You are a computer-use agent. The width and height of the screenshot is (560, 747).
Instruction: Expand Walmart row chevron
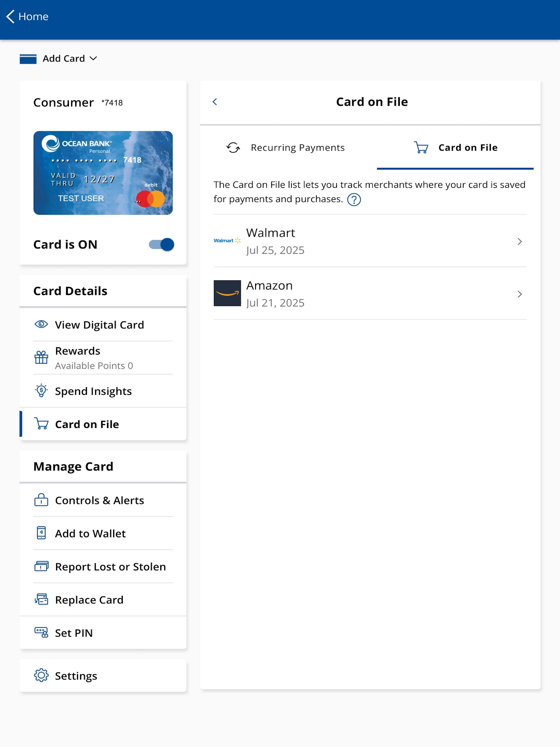pos(520,241)
